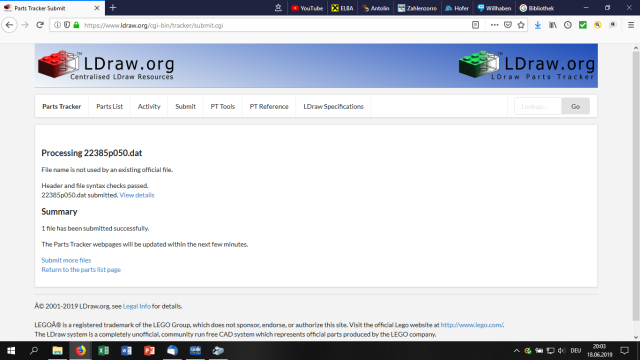
Task: Click the volume speaker tray icon
Action: [x=562, y=351]
